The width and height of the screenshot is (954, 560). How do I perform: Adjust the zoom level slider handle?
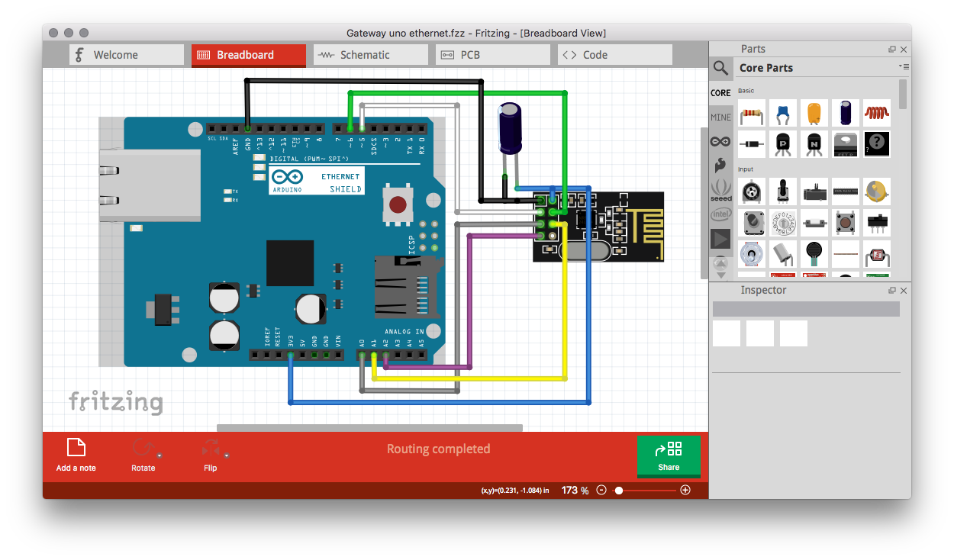(619, 490)
